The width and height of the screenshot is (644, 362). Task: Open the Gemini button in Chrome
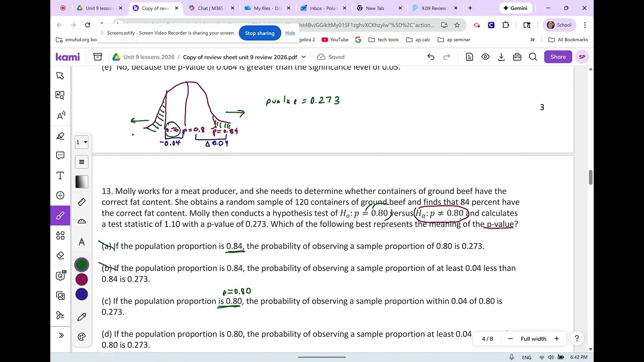click(515, 8)
